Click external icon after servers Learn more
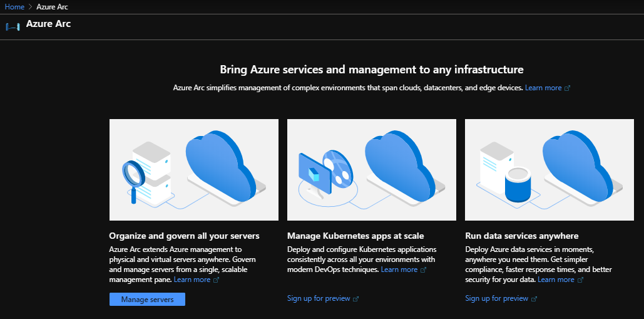Screen dimensions: 644x319 coord(217,280)
